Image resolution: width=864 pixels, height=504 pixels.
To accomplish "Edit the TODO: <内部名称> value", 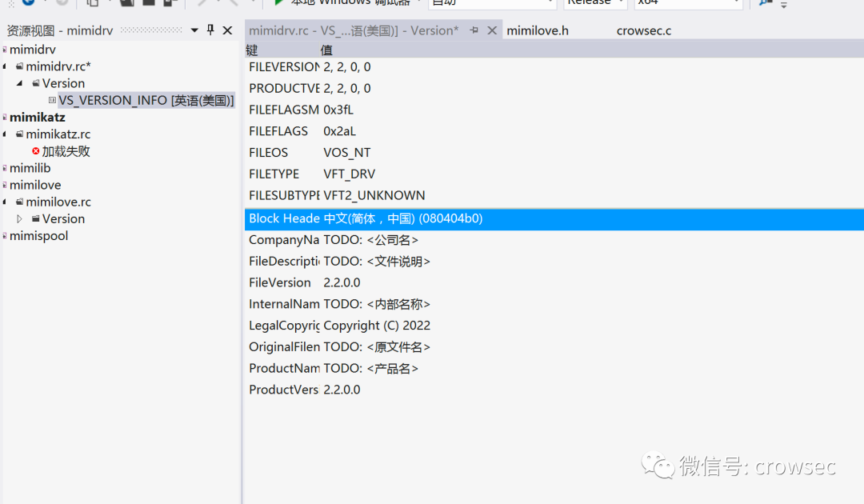I will point(377,305).
